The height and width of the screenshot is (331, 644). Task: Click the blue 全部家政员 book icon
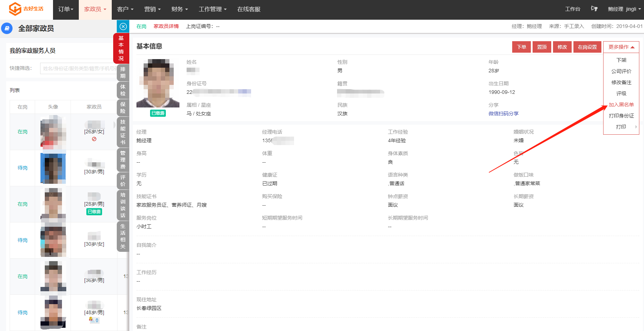coord(7,28)
